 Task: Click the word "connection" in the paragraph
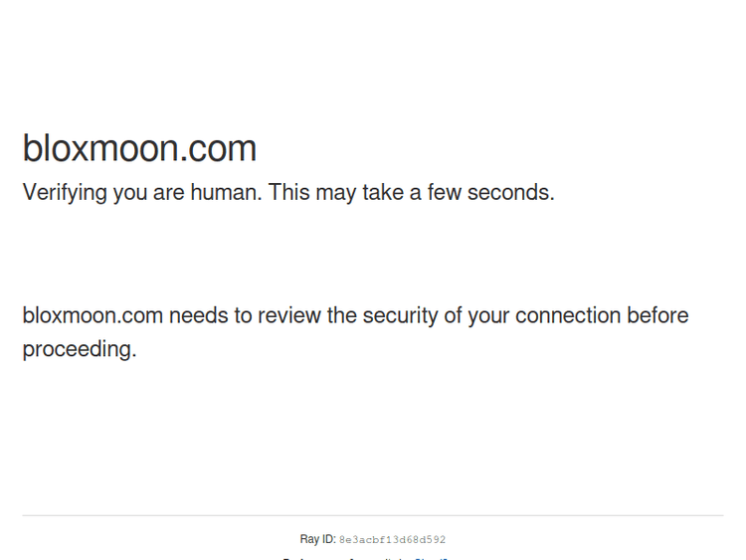click(567, 316)
